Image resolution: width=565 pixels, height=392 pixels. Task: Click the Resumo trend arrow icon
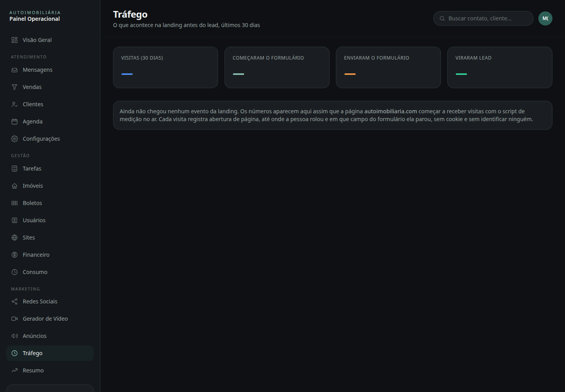(x=15, y=370)
